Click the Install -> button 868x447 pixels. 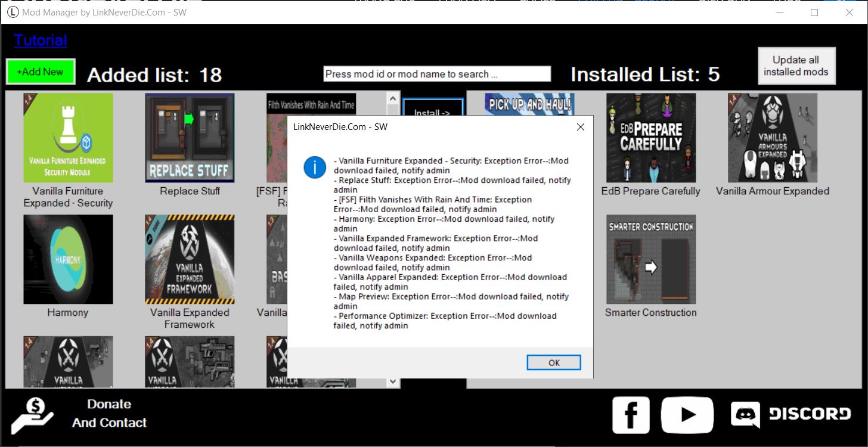pyautogui.click(x=433, y=108)
